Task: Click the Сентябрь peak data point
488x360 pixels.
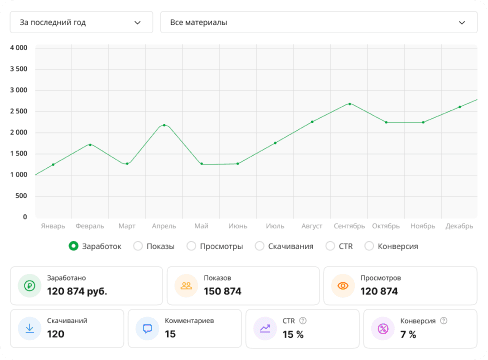Action: pyautogui.click(x=350, y=104)
